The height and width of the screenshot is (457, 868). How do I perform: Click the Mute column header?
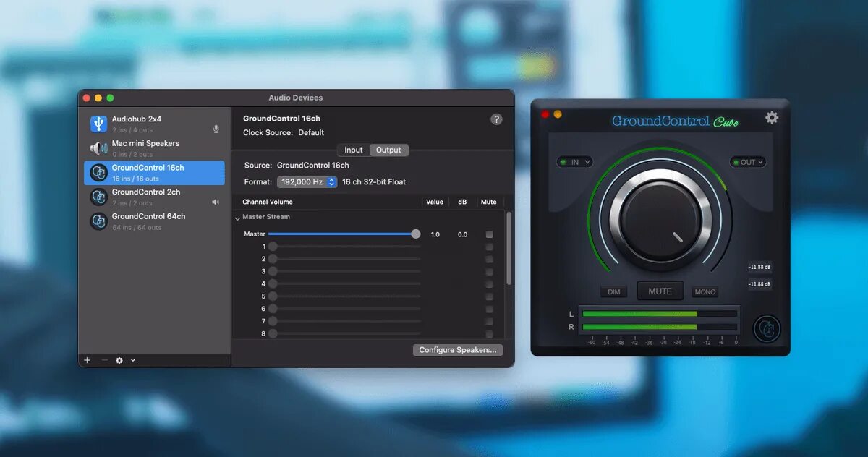(489, 202)
